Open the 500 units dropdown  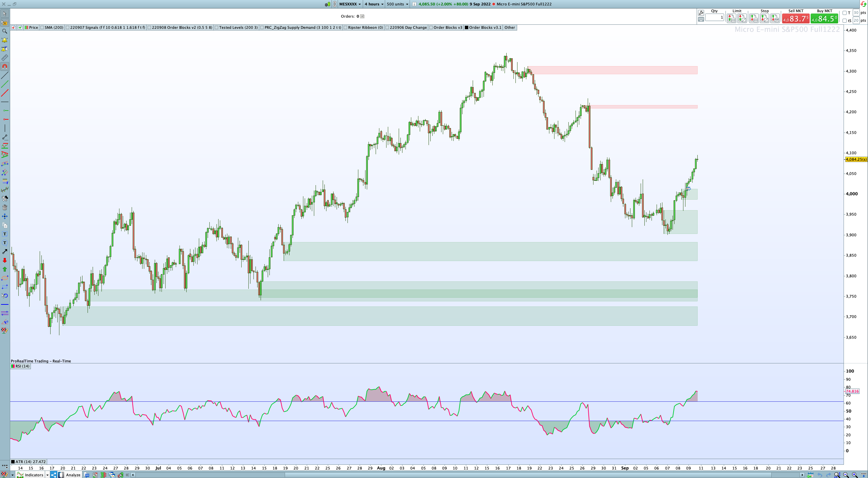coord(397,4)
